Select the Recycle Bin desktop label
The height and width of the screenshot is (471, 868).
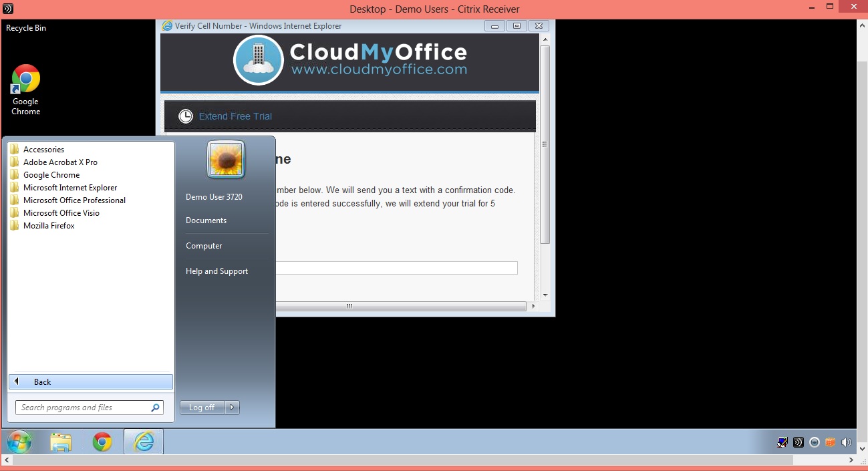[x=26, y=28]
